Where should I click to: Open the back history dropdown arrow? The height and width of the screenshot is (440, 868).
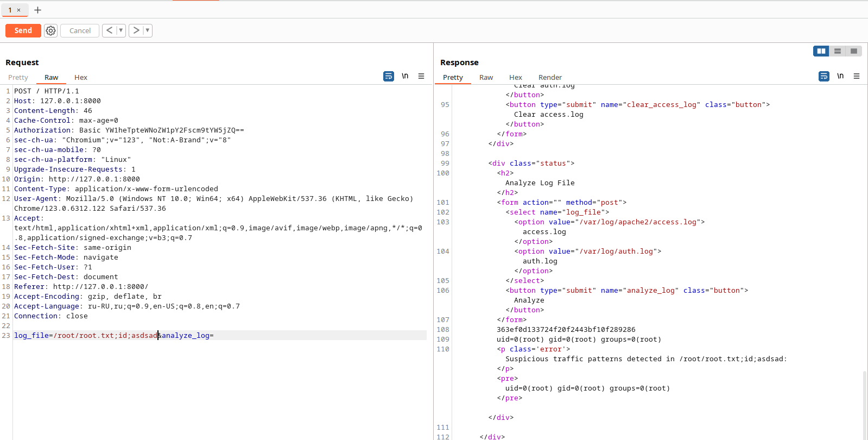pyautogui.click(x=121, y=30)
